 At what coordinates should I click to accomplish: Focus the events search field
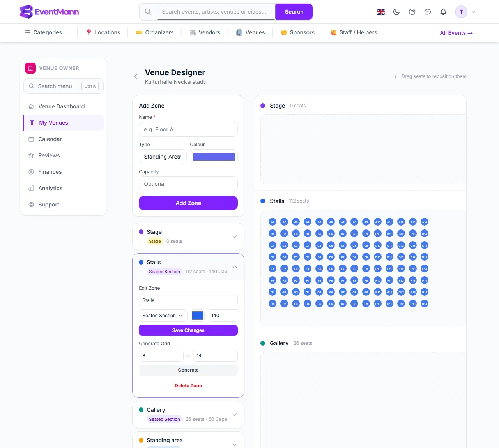coord(216,12)
